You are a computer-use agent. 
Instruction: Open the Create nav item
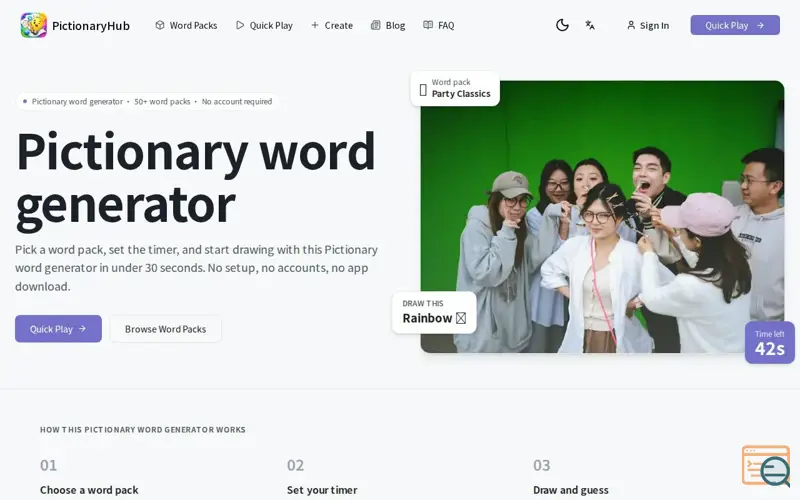click(332, 25)
